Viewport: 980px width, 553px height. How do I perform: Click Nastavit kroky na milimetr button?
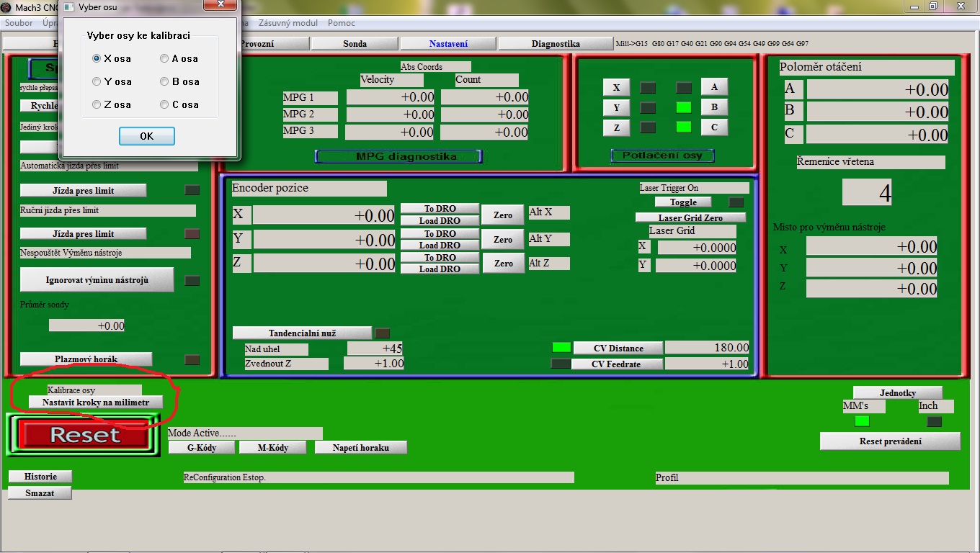(95, 403)
